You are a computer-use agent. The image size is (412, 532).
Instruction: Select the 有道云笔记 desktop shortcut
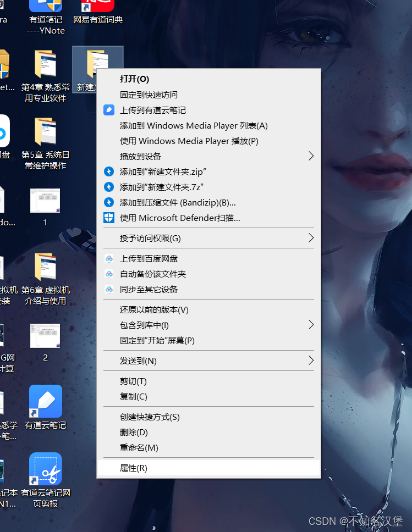46,407
